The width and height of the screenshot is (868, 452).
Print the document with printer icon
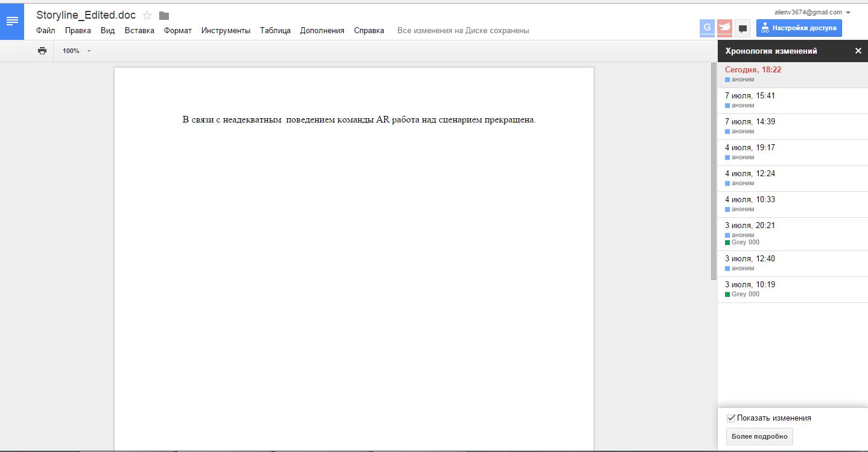click(42, 51)
